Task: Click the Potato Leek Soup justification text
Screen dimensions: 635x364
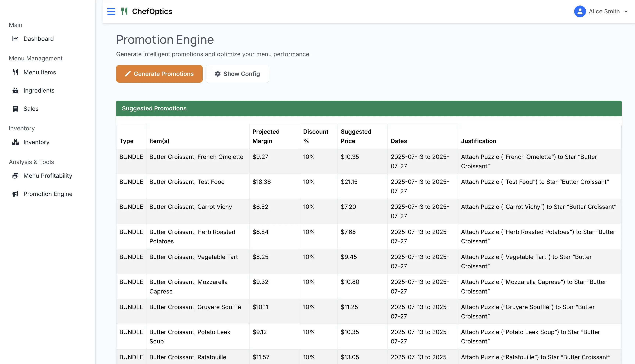Action: [x=530, y=336]
